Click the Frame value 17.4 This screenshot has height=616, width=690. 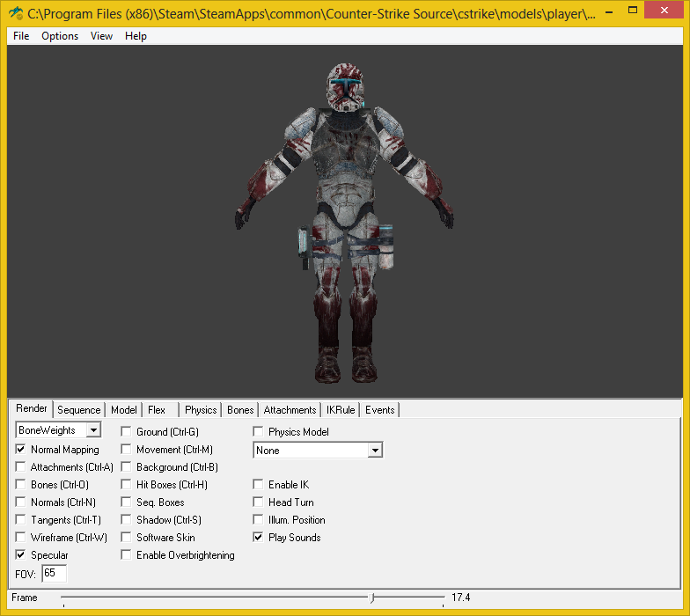pos(461,598)
